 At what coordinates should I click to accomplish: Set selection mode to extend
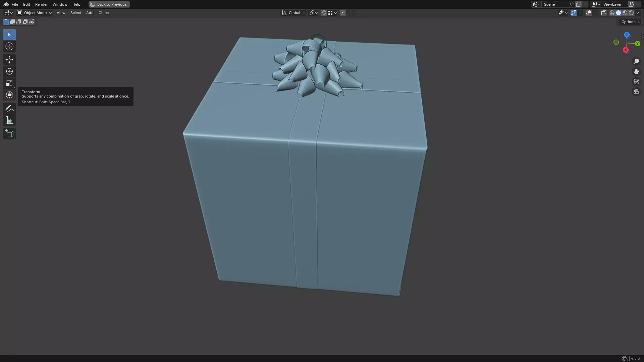(12, 22)
